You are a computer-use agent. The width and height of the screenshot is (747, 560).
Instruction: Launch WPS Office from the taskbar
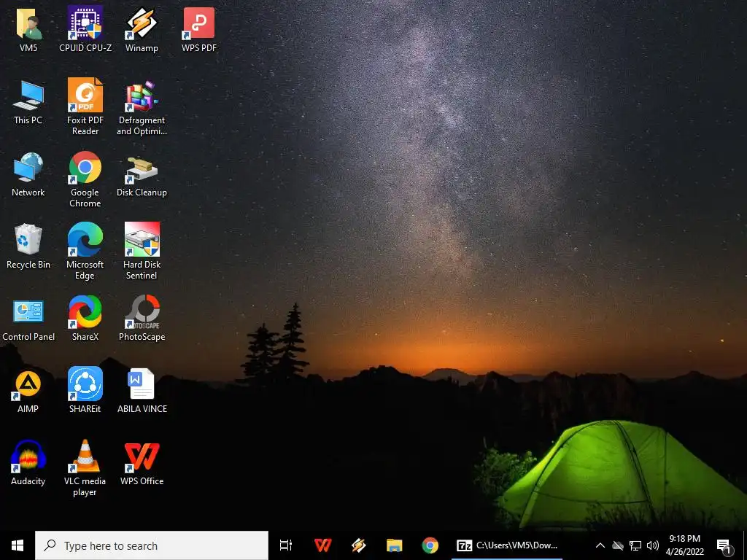[x=322, y=545]
